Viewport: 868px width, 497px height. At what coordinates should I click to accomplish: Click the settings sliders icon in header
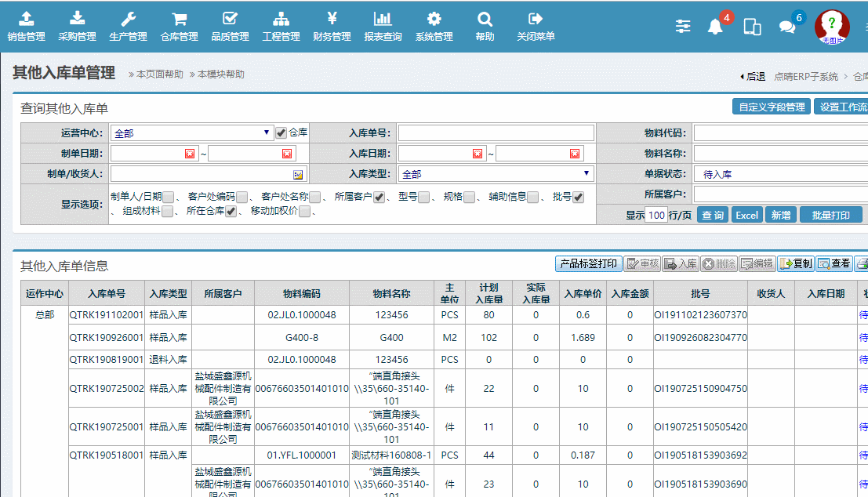coord(684,27)
